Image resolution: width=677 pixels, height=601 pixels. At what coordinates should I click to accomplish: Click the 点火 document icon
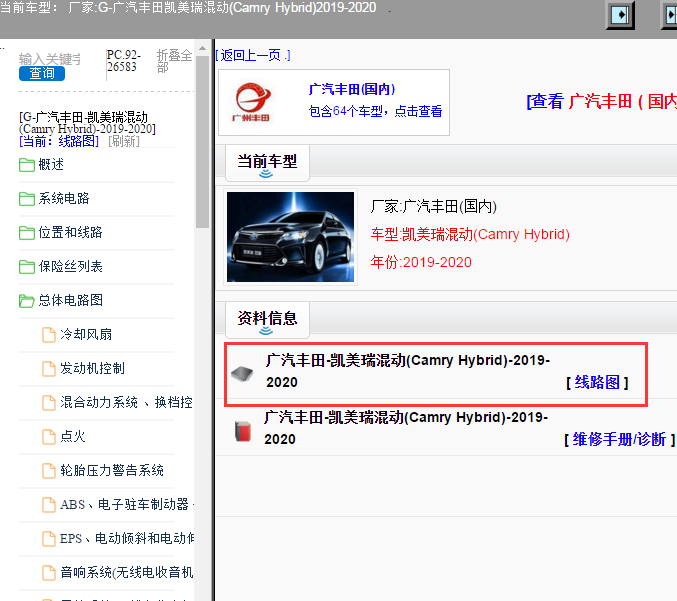click(x=49, y=437)
